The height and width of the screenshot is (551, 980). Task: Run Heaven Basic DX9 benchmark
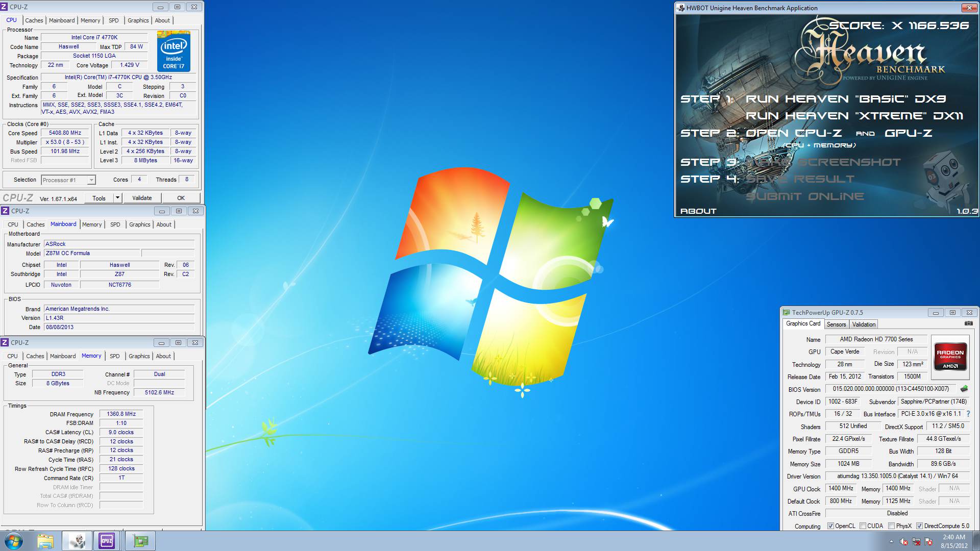coord(846,99)
